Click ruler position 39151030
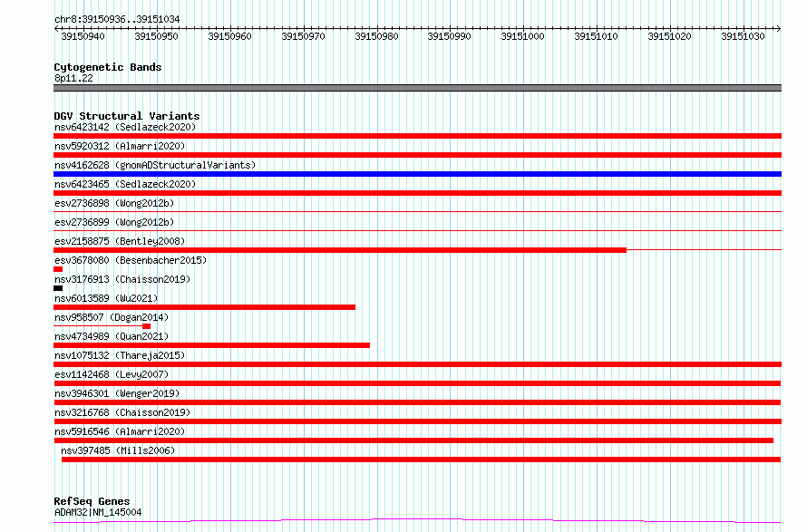Viewport: 807px width, 532px height. (x=743, y=36)
